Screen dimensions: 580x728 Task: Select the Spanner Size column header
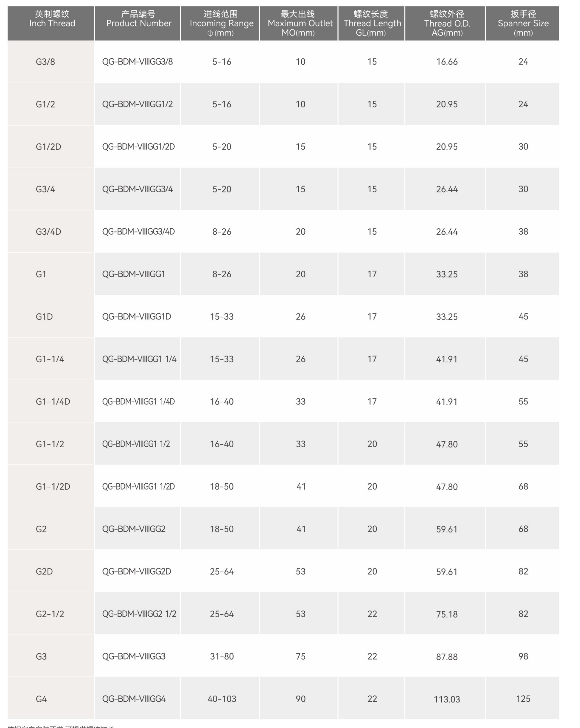(523, 23)
